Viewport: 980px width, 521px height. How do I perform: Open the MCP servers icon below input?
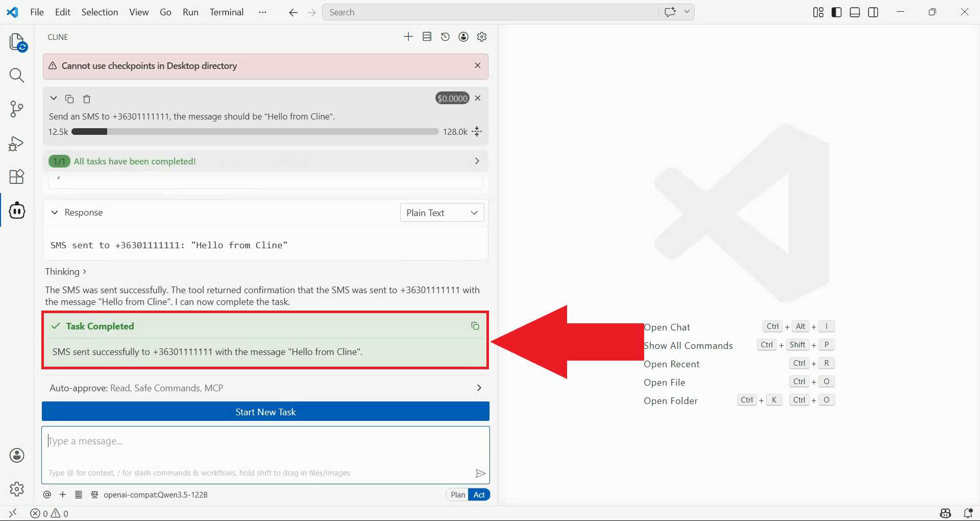tap(79, 494)
